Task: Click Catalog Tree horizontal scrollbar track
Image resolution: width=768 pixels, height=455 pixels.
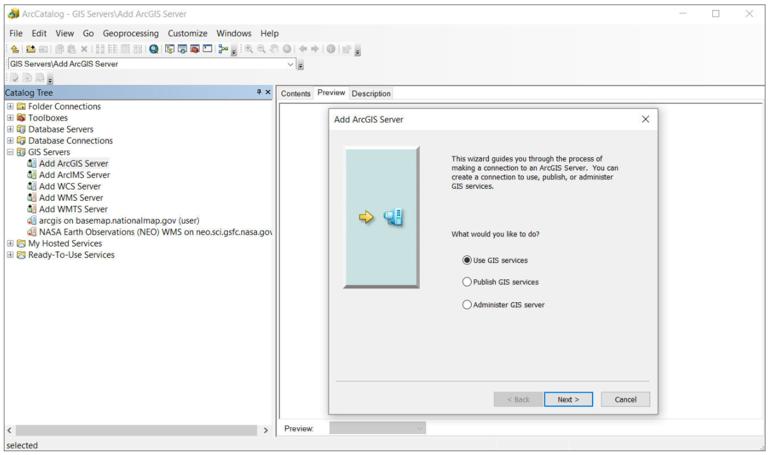Action: click(x=137, y=430)
